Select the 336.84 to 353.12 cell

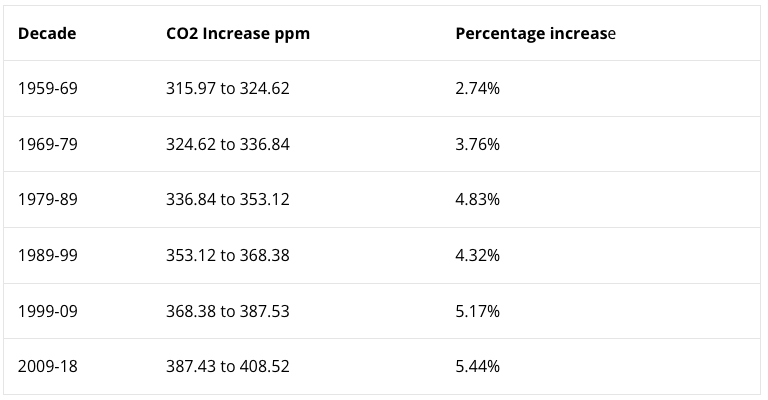pyautogui.click(x=228, y=199)
